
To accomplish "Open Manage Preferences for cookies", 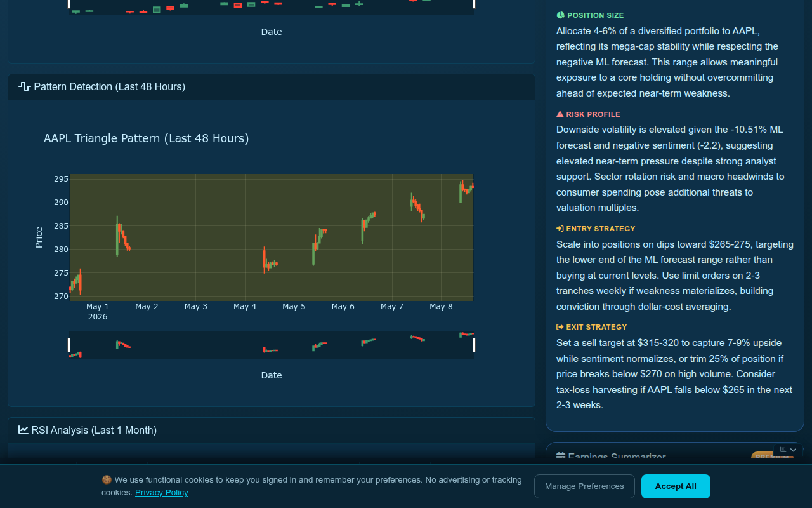I will (x=584, y=486).
